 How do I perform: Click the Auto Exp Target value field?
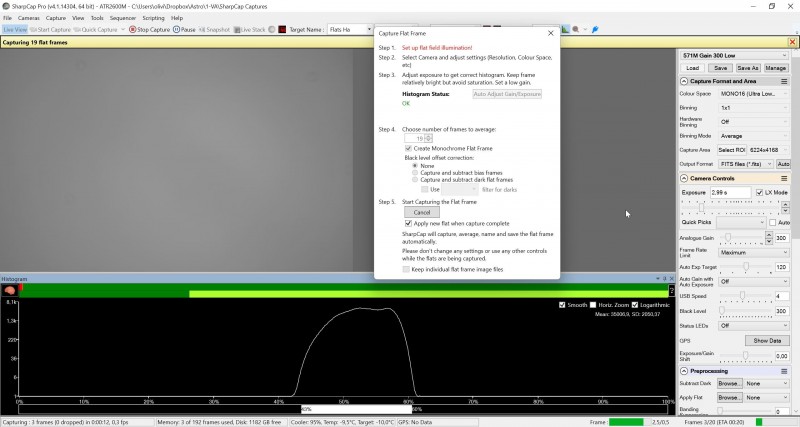pyautogui.click(x=782, y=267)
